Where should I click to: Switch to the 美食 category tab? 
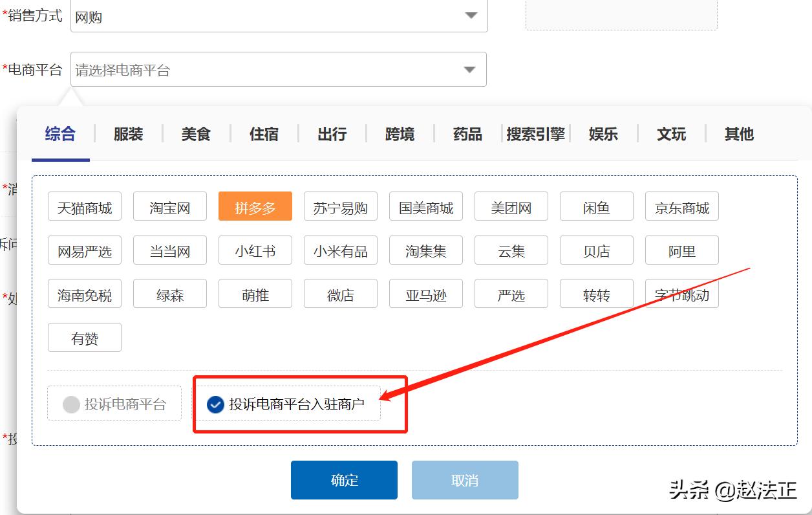(x=195, y=134)
